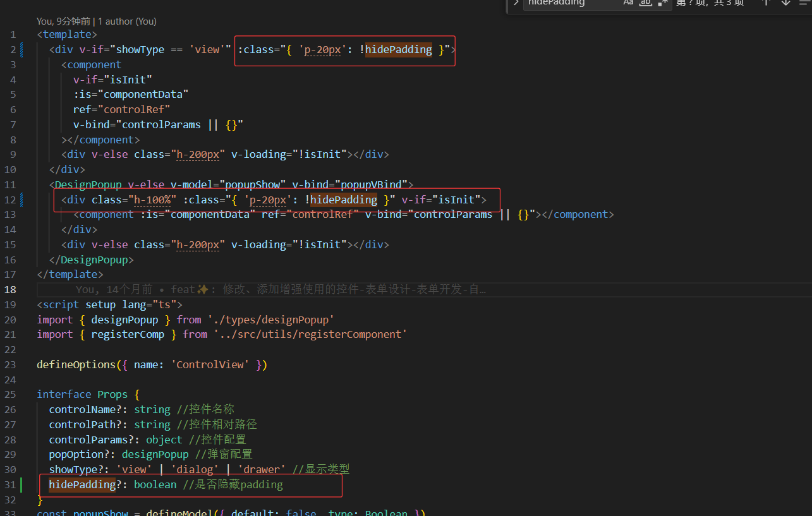Select line number 18 in the gutter
The height and width of the screenshot is (516, 812).
(11, 290)
